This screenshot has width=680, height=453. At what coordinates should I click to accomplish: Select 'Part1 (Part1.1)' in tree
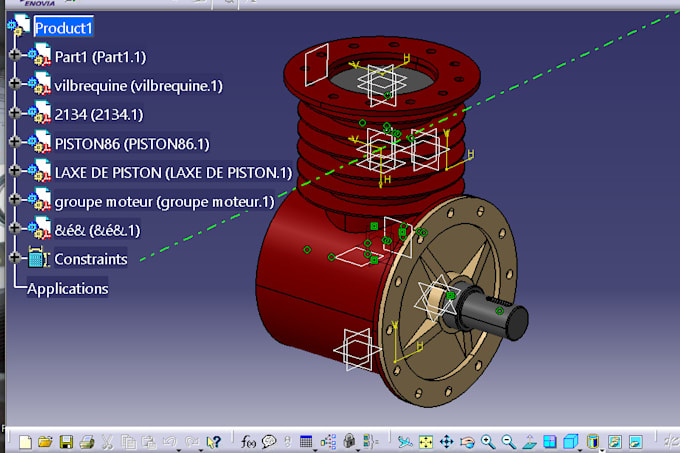tap(100, 57)
